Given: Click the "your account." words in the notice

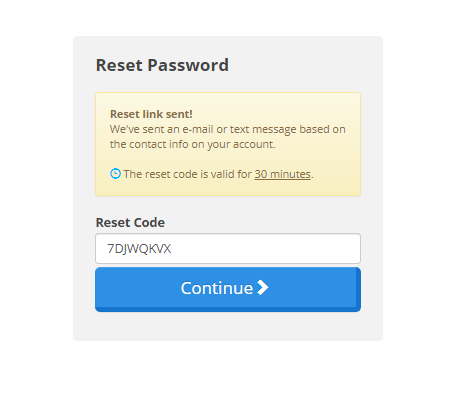Looking at the screenshot, I should (242, 144).
